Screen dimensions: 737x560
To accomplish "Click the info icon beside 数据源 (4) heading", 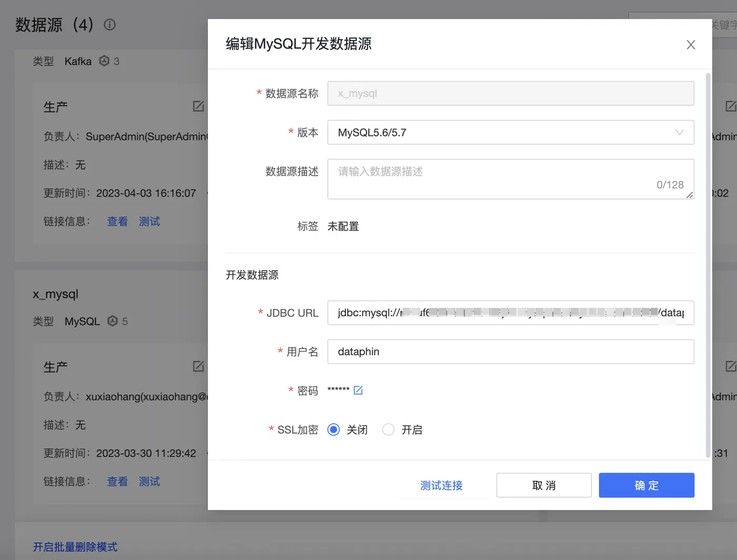I will pos(109,25).
